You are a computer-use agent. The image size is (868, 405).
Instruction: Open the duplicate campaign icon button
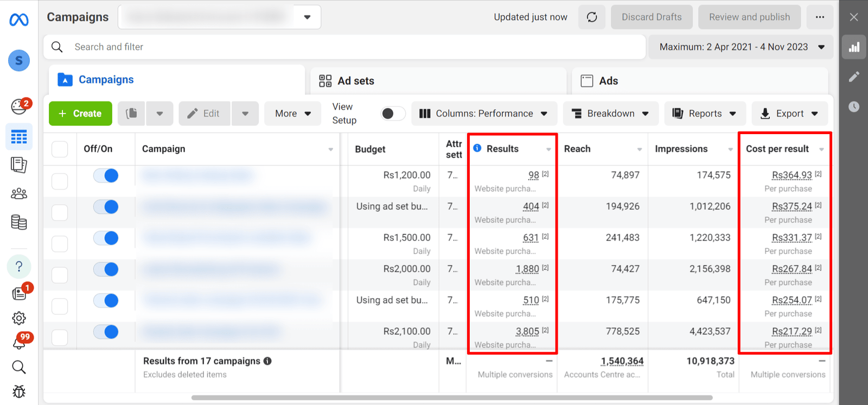(x=131, y=113)
